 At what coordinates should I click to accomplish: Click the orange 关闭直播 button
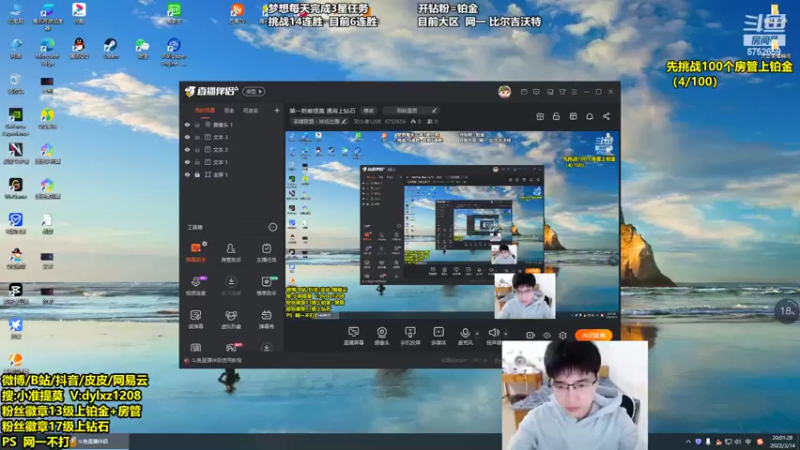pos(593,335)
